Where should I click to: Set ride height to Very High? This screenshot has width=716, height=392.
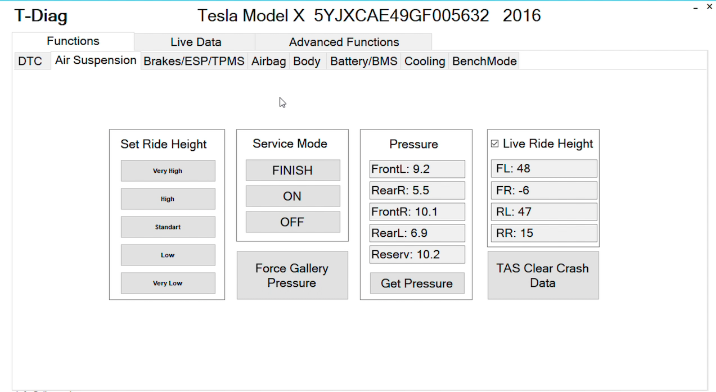tap(168, 171)
